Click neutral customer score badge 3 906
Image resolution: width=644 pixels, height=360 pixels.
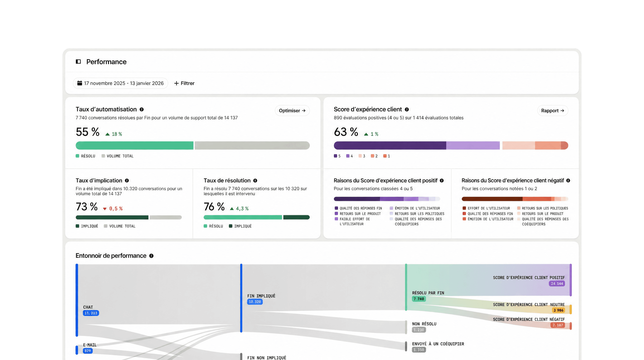click(x=558, y=310)
